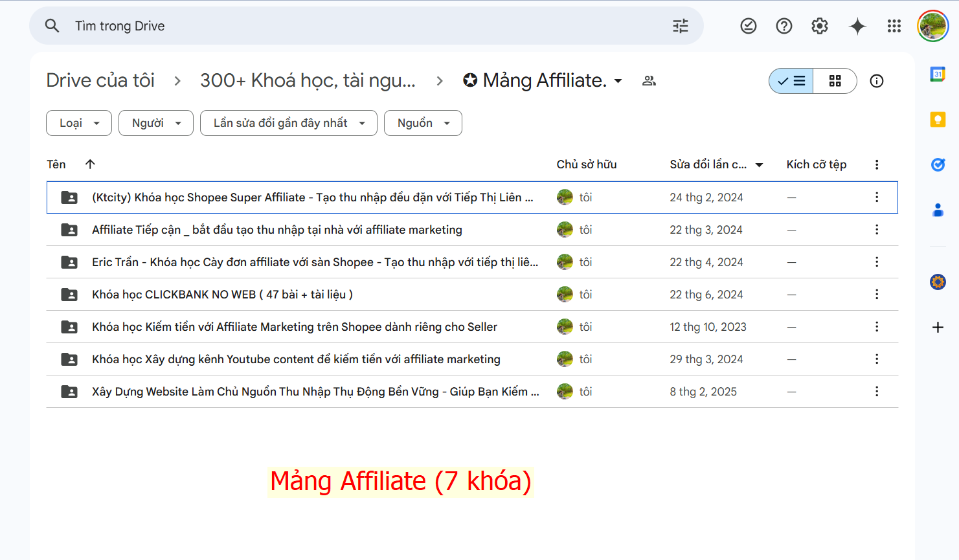Go to 300+ Khoá học breadcrumb folder

[308, 80]
